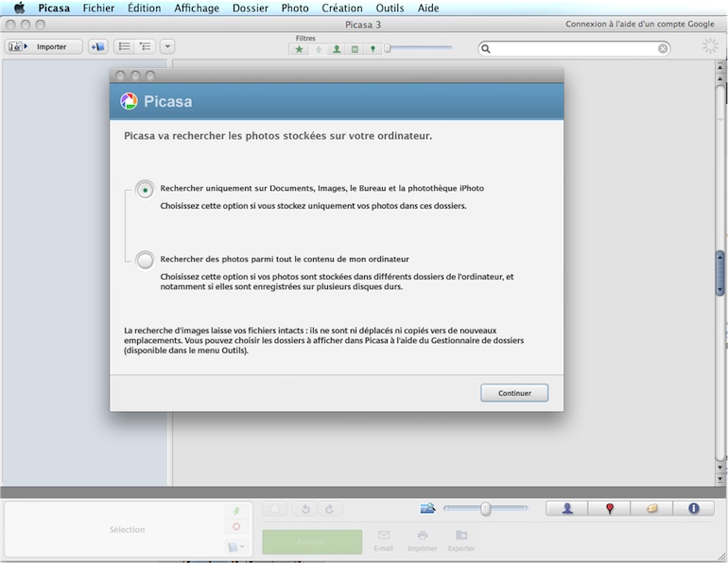Toggle the uploaded photos filter arrow
The image size is (728, 563).
(x=319, y=49)
